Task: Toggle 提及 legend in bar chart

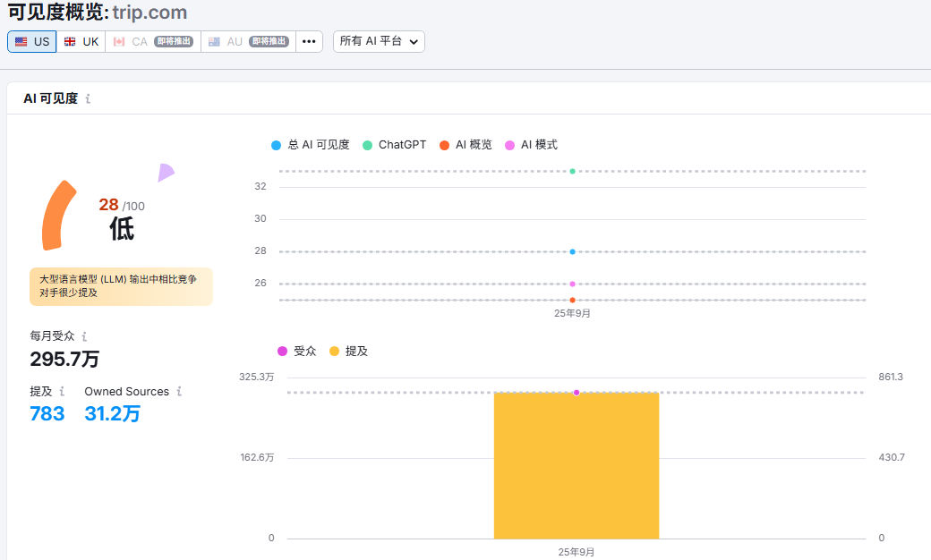Action: (x=349, y=352)
